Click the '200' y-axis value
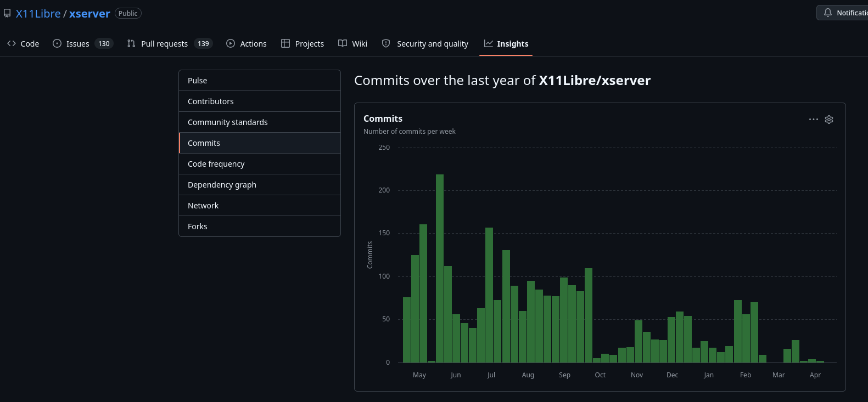 pos(384,190)
